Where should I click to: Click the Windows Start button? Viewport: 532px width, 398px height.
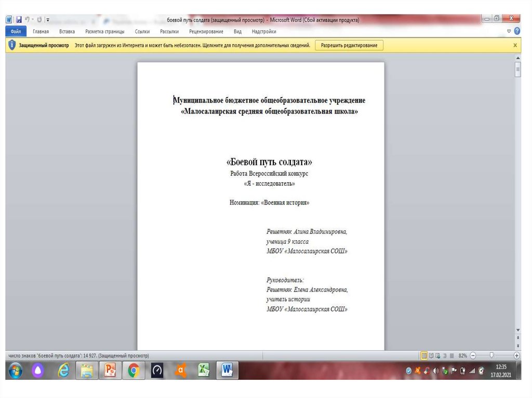tap(15, 370)
